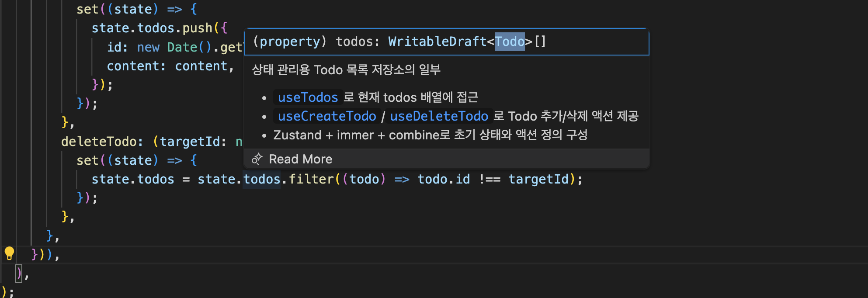Click the targetId parameter in deleteTodo signature

(x=189, y=142)
